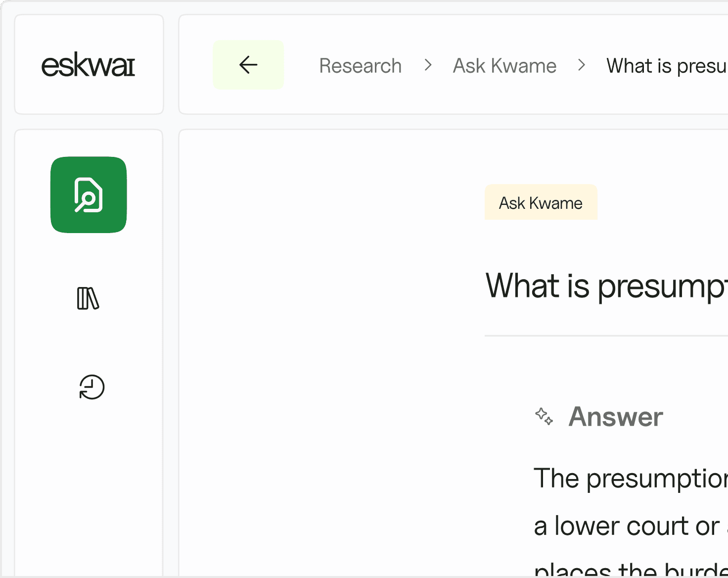Click the divider line under the question
This screenshot has height=578, width=728.
[606, 336]
